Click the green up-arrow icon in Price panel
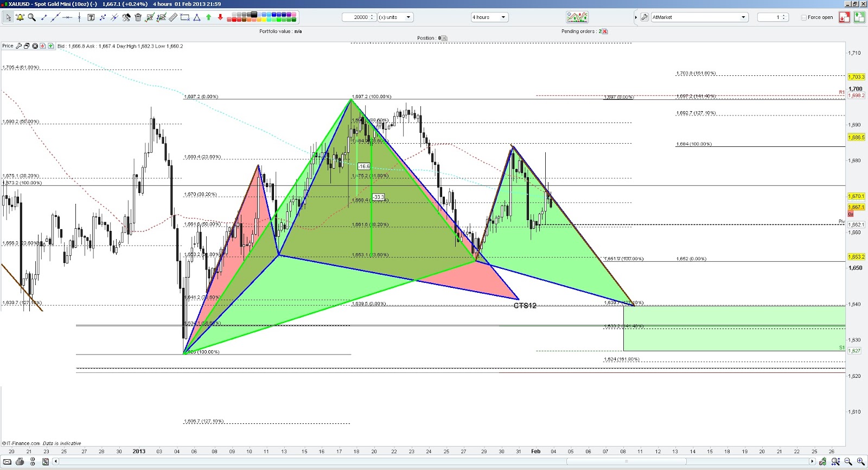 pos(50,46)
